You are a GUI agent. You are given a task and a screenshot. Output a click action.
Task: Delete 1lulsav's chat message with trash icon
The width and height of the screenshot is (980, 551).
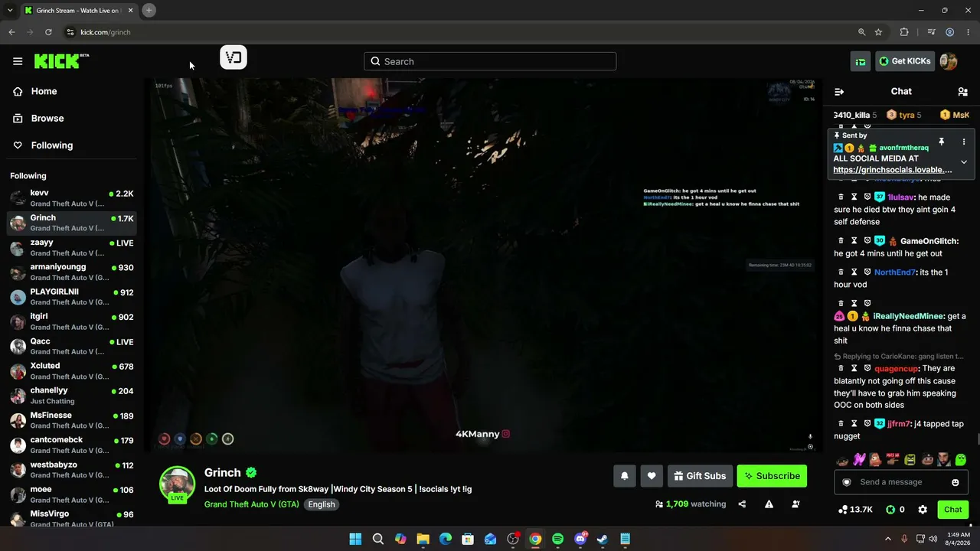(x=841, y=197)
